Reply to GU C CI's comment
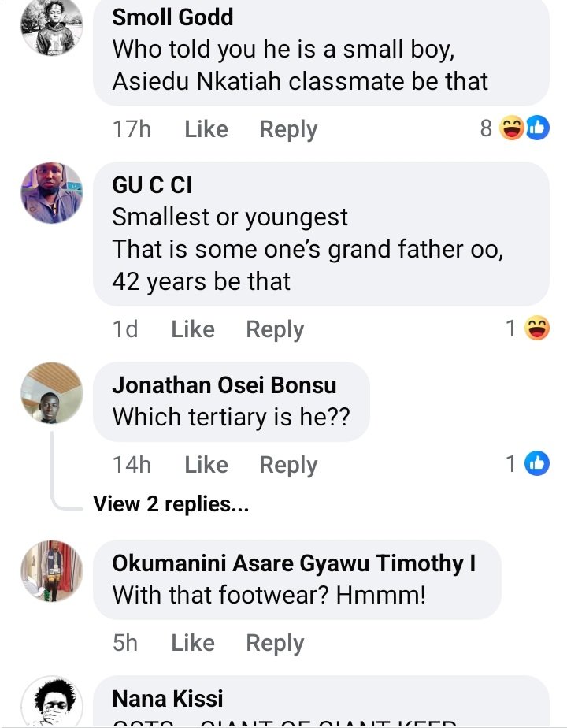This screenshot has width=567, height=728. tap(275, 329)
